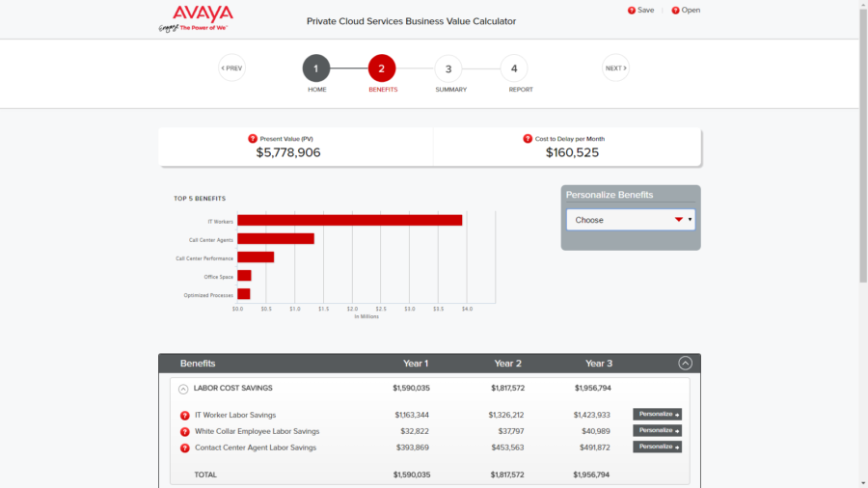868x488 pixels.
Task: Collapse the Labor Cost Savings section
Action: 183,389
